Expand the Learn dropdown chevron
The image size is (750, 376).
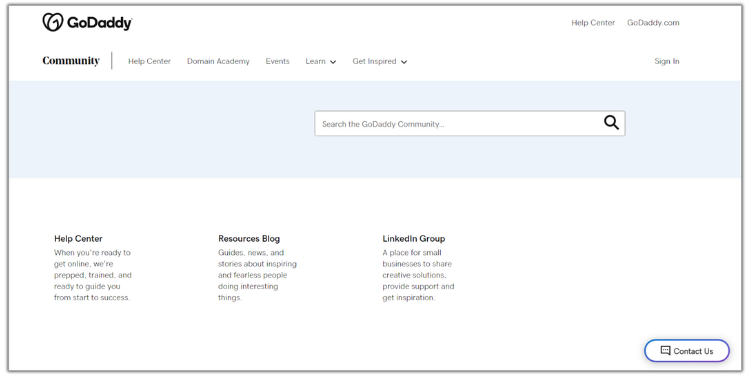(333, 62)
